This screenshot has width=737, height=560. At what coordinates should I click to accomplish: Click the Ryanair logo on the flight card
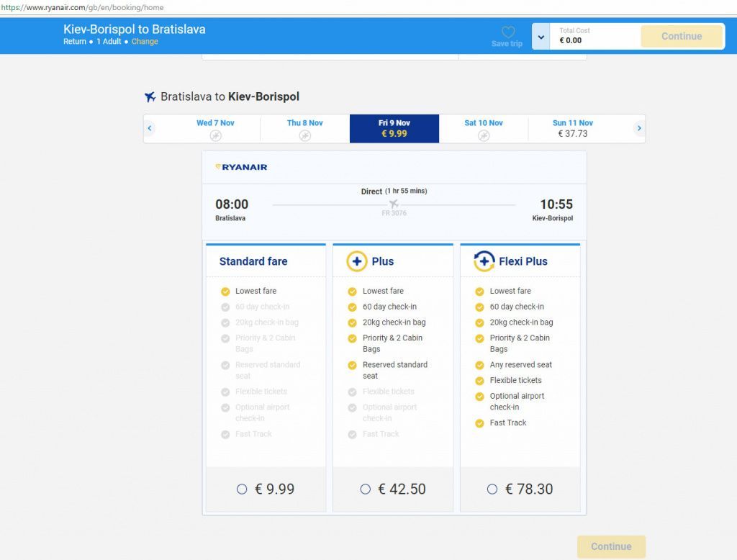240,166
